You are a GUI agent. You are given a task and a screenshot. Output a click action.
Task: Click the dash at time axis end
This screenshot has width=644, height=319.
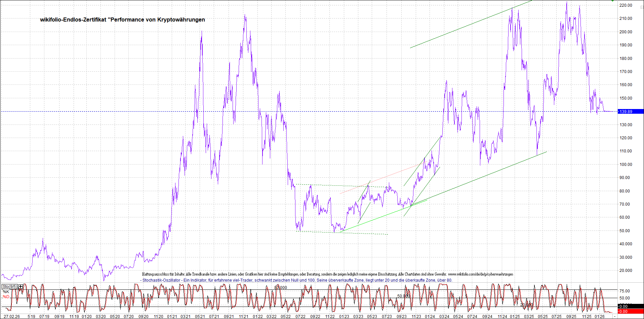point(615,317)
